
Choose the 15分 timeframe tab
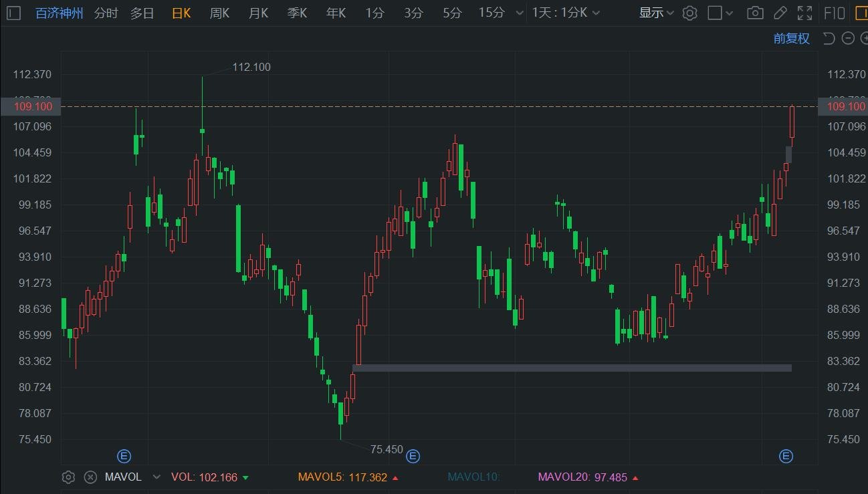pos(492,13)
